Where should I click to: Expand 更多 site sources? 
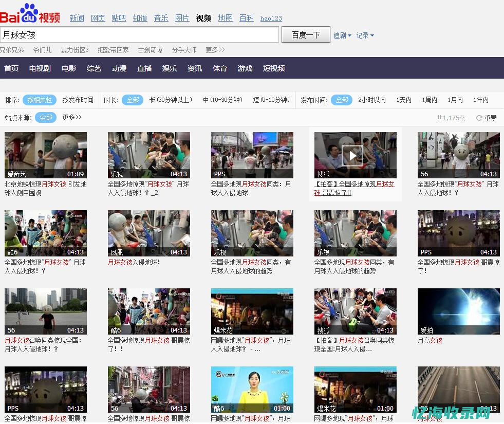click(x=72, y=118)
